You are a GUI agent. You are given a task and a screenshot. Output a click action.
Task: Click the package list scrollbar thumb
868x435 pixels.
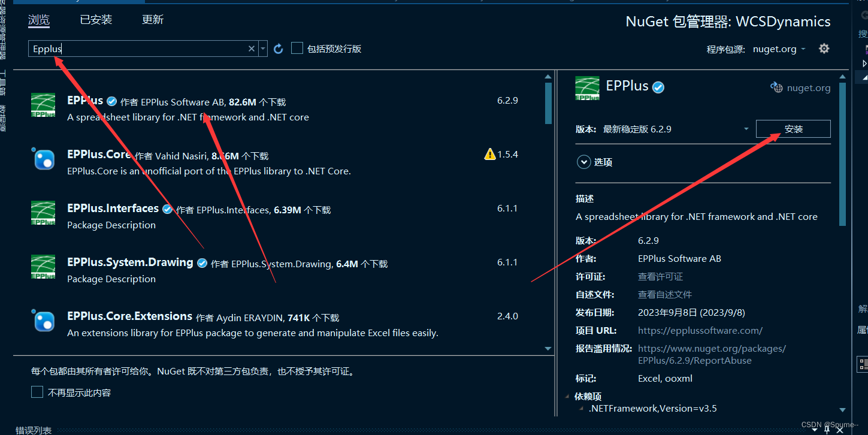pos(548,103)
